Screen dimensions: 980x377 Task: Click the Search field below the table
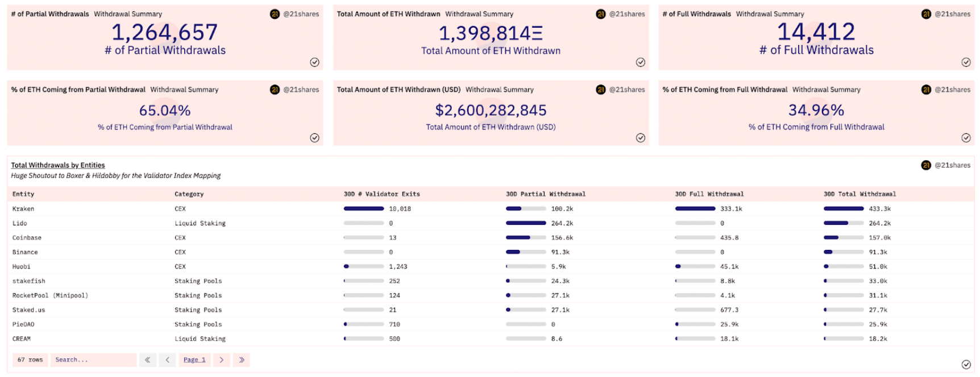[93, 360]
